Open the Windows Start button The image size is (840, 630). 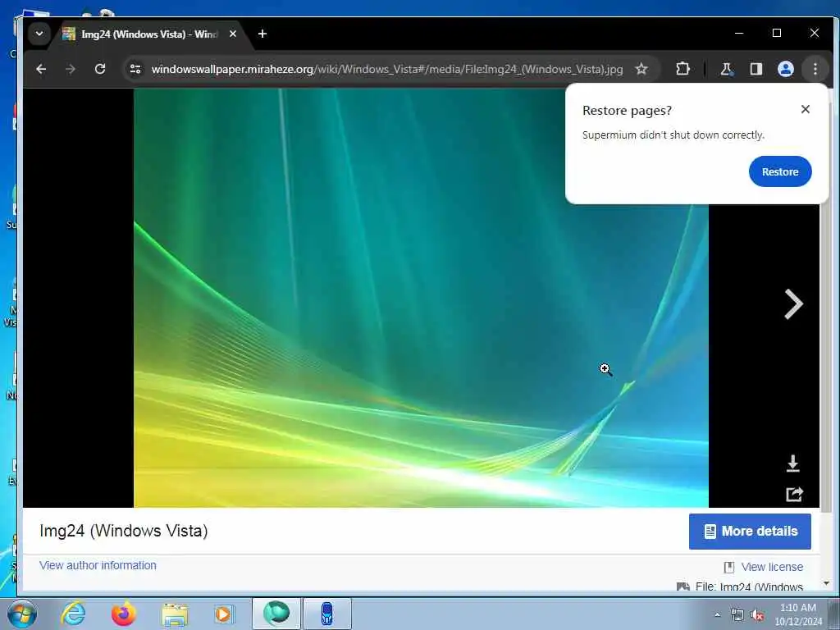point(21,614)
